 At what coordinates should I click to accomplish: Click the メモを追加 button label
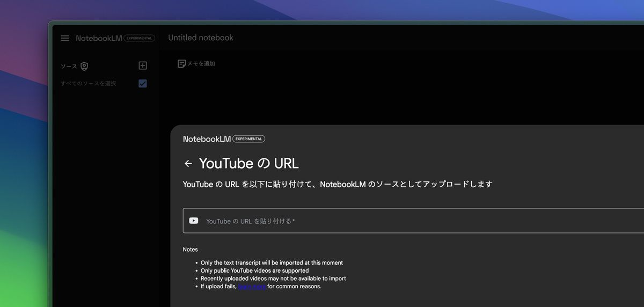pos(201,63)
